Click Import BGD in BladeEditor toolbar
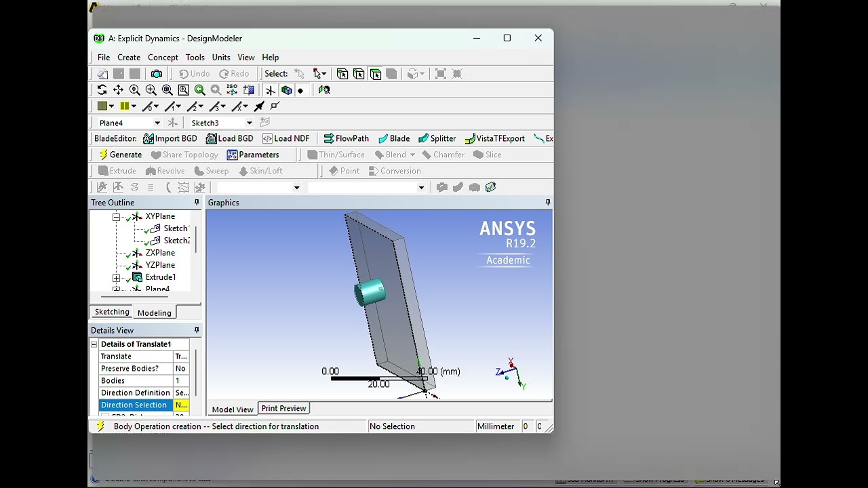868x488 pixels. click(x=170, y=138)
